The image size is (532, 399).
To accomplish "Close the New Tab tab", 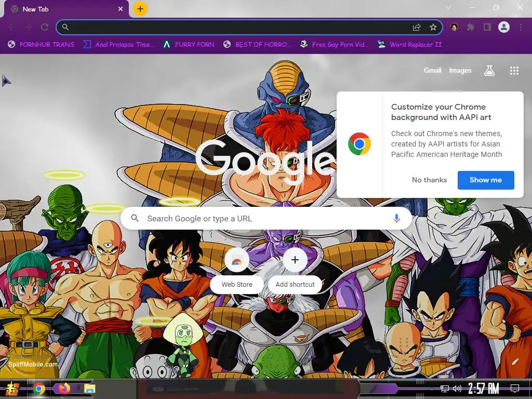I will (121, 9).
